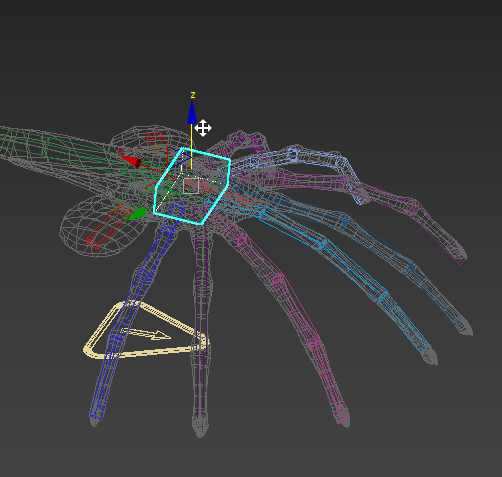The height and width of the screenshot is (477, 502).
Task: Click the blue Z-axis arrowhead of the gizmo
Action: pos(192,113)
